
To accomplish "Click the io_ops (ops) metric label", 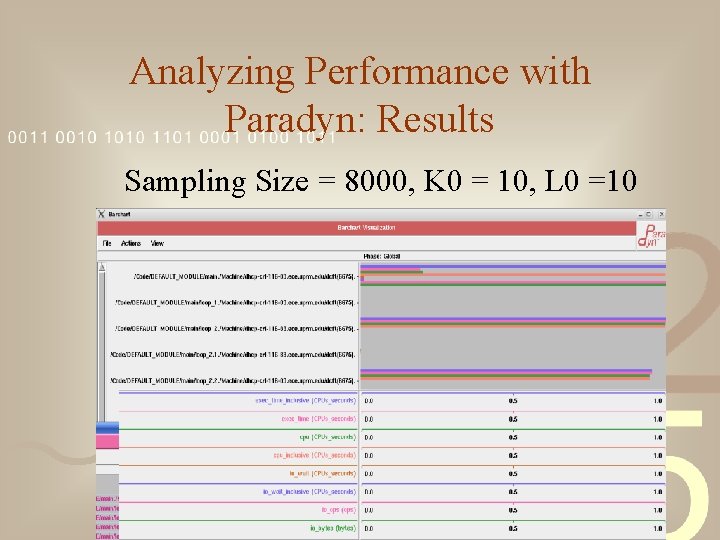I will [x=339, y=510].
